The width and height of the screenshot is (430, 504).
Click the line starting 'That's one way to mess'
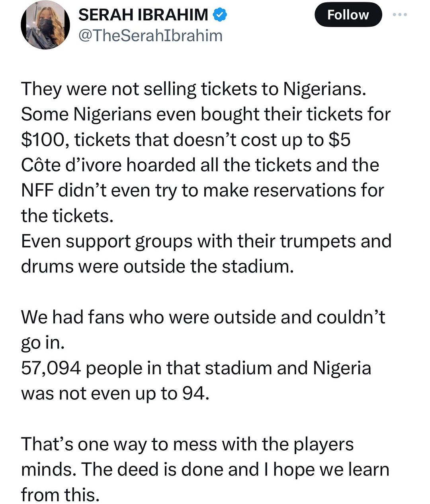(187, 444)
